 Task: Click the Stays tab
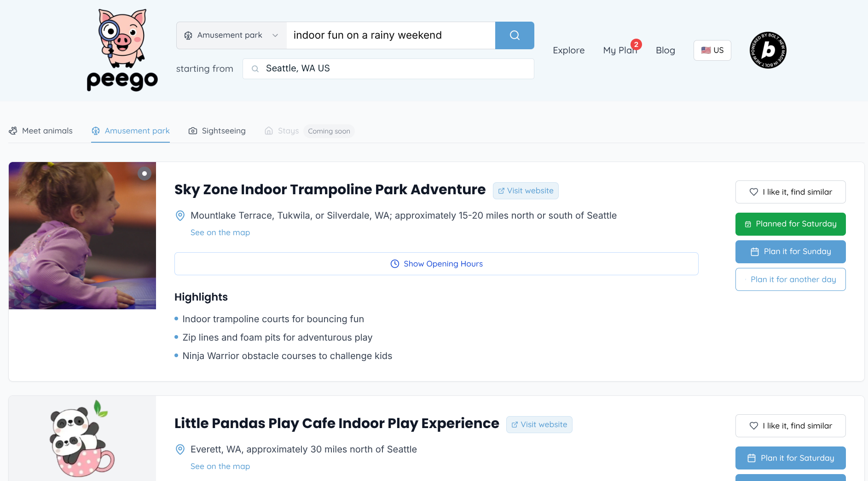[x=282, y=131]
